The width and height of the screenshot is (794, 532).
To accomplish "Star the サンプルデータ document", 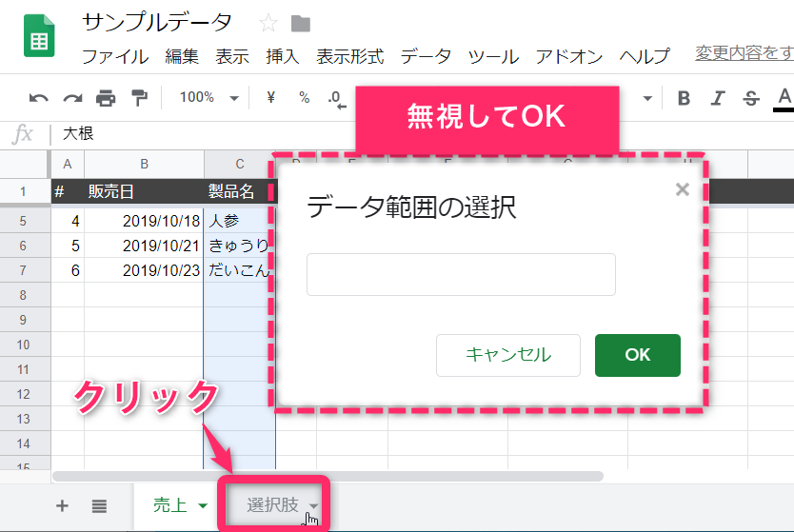I will coord(268,23).
